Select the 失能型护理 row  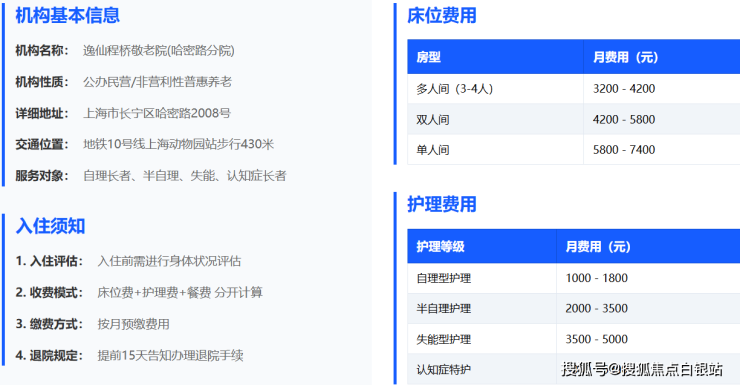(573, 339)
